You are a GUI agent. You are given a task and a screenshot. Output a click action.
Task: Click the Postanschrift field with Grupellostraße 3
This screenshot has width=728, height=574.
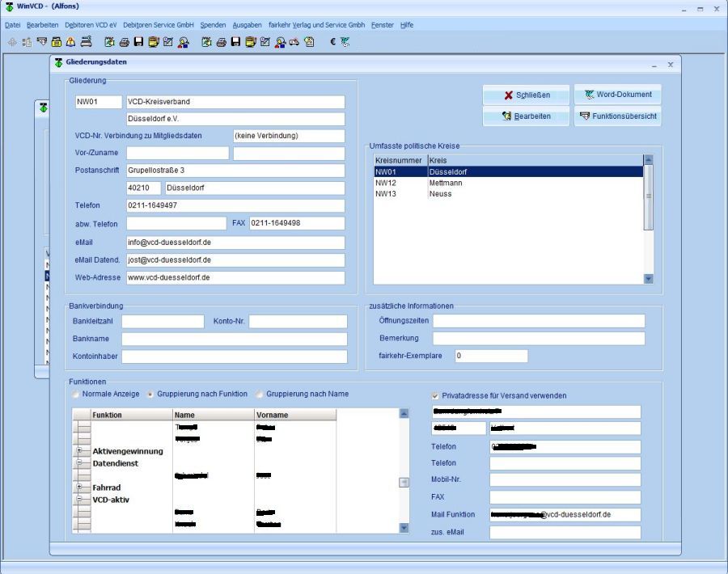tap(235, 171)
